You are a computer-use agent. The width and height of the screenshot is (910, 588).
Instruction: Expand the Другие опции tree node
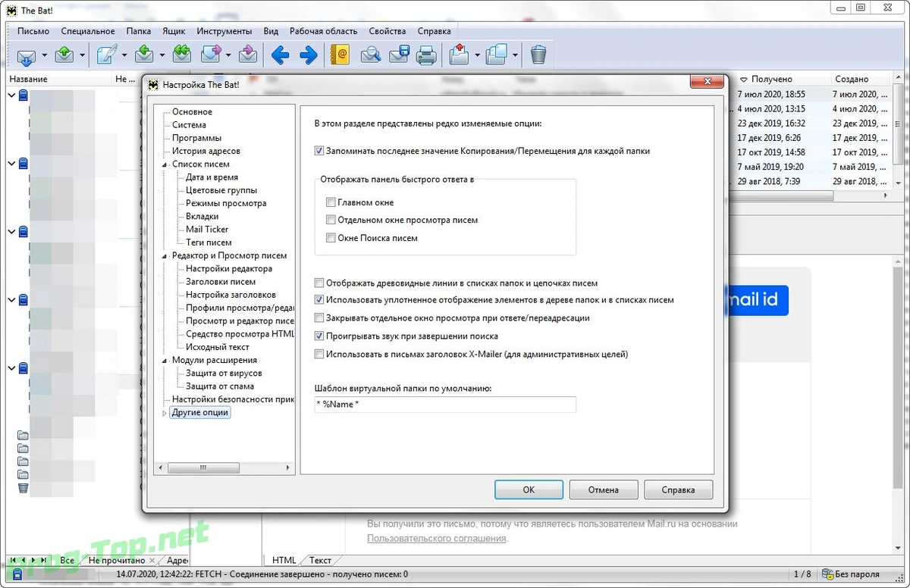(165, 413)
